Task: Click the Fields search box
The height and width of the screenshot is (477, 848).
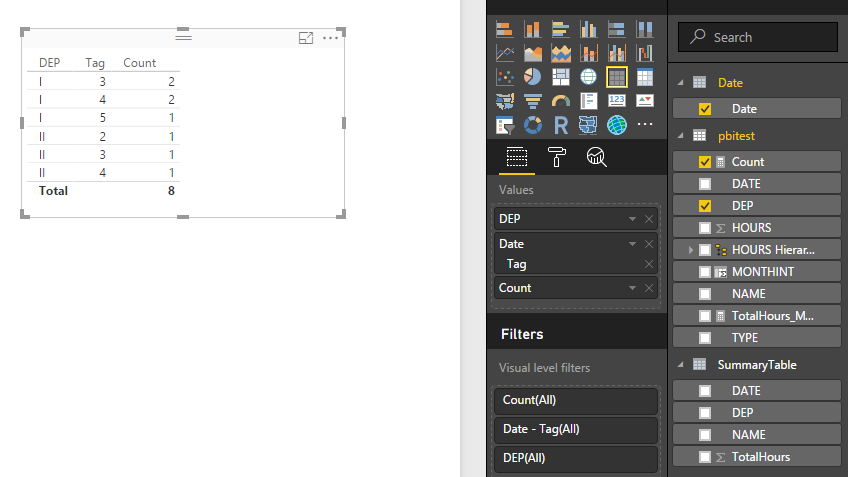Action: point(758,37)
